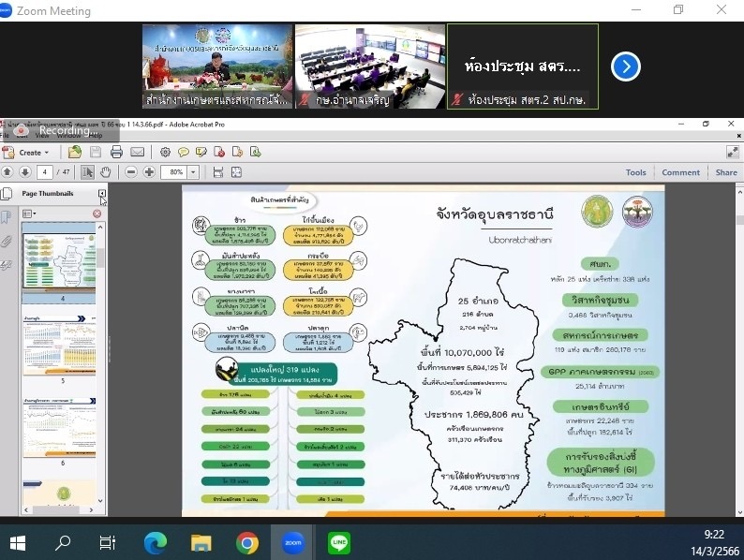Add a sticky note comment
The image size is (744, 560).
[x=184, y=152]
